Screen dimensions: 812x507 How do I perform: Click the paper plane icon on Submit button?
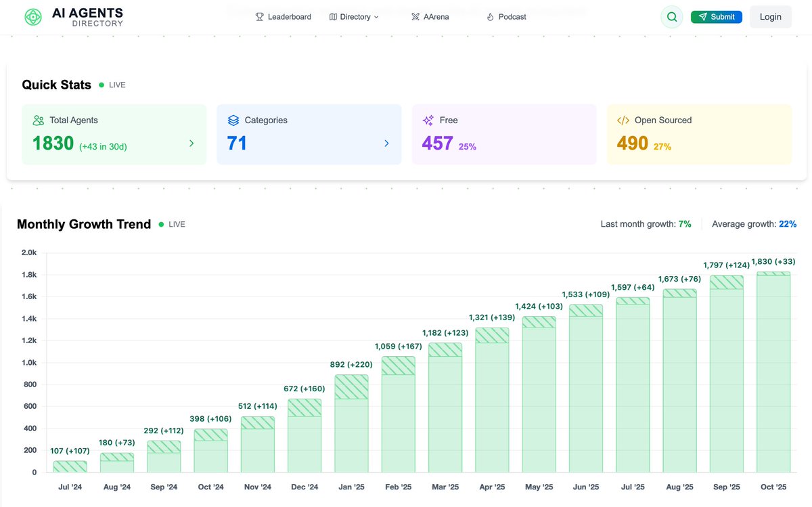point(704,16)
